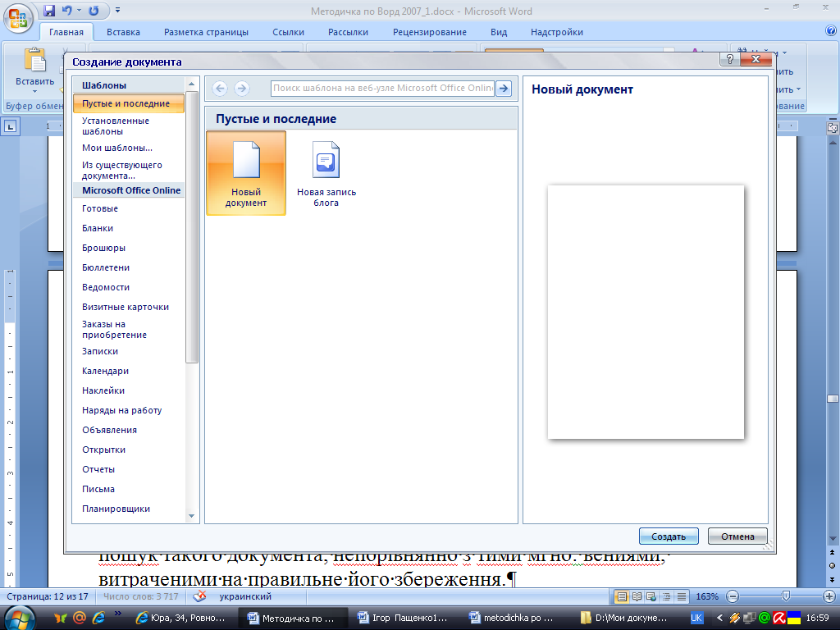Click the UK keyboard layout indicator
Viewport: 840px width, 630px height.
(x=696, y=618)
